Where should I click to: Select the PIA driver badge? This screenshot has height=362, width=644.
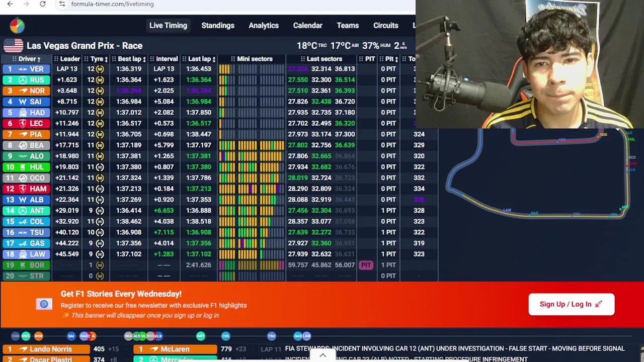click(26, 134)
